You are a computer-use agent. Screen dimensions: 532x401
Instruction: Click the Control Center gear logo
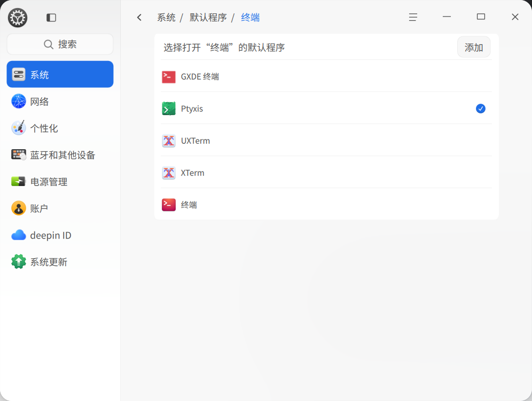point(18,18)
